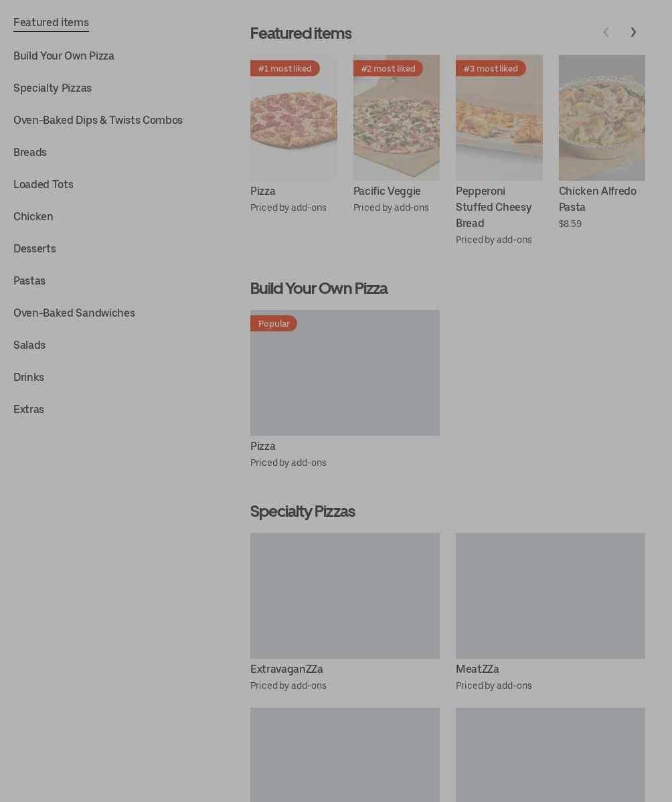Go to Oven-Baked Sandwiches category

[74, 313]
